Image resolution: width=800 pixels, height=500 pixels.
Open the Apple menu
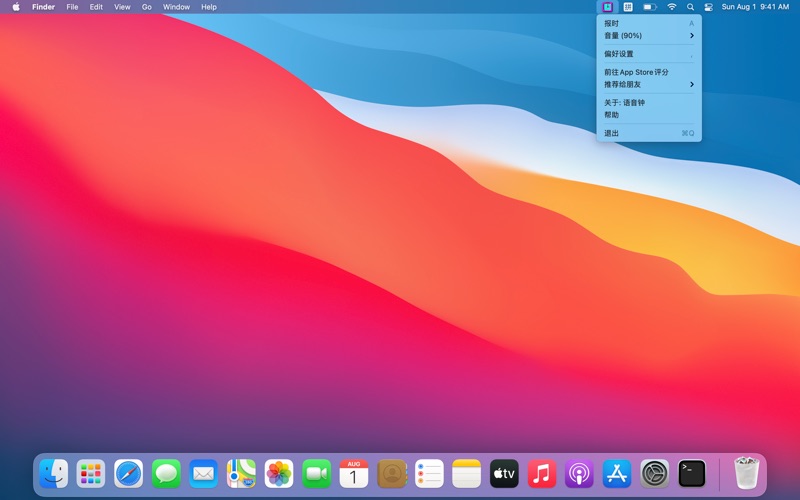[16, 7]
